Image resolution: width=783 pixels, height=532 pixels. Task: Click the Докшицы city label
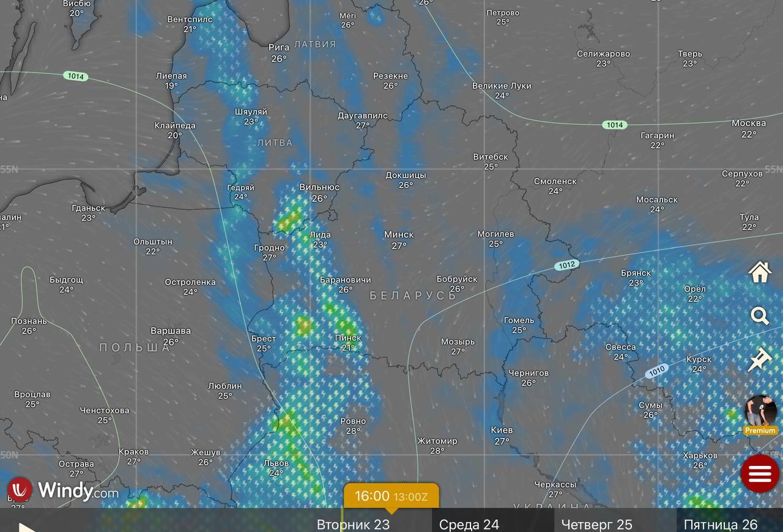[406, 175]
